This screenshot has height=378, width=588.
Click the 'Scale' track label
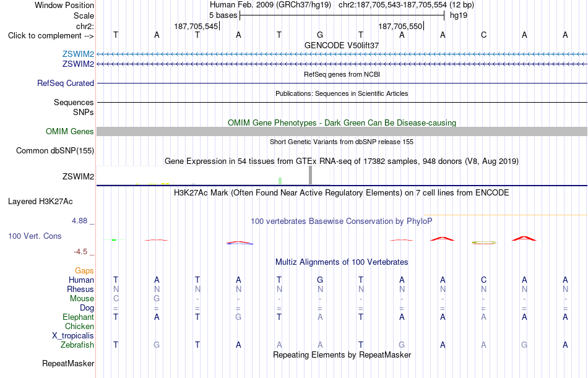(x=84, y=15)
